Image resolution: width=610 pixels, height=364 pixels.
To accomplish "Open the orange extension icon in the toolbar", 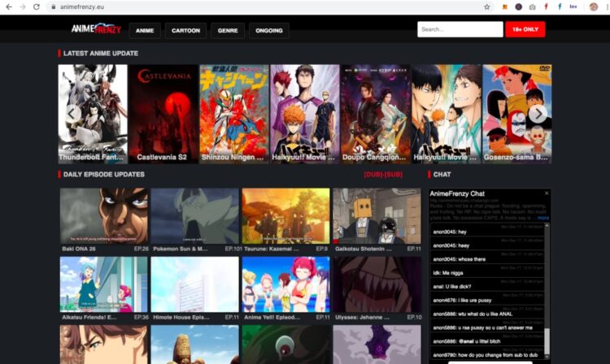I will tap(504, 6).
